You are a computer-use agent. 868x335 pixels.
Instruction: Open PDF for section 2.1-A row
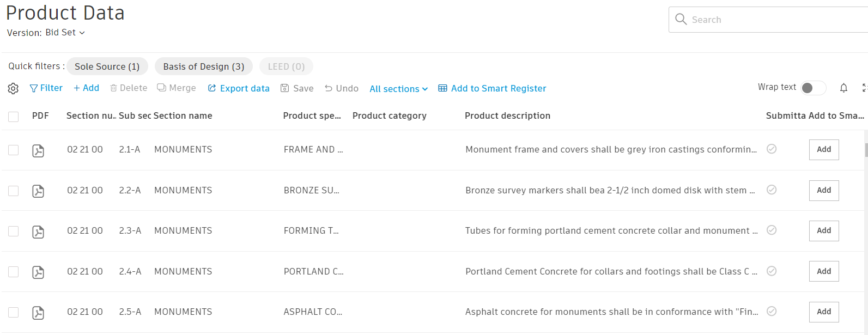38,150
